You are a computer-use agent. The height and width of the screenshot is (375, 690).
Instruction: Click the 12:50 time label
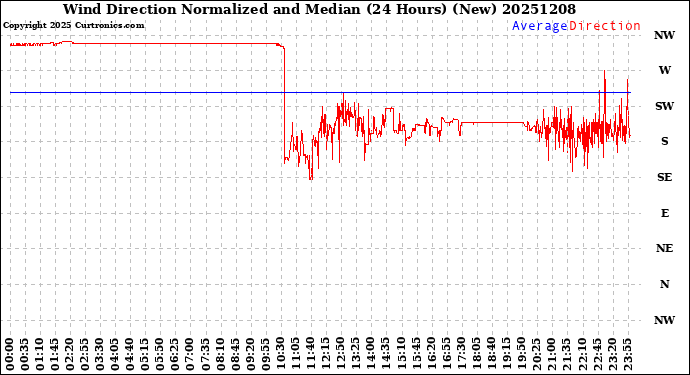click(340, 355)
